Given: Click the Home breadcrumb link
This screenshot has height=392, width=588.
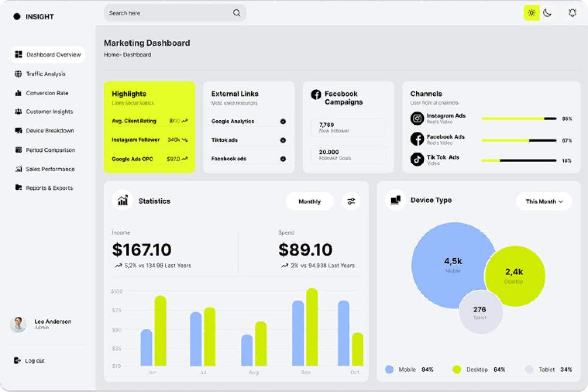Looking at the screenshot, I should (111, 55).
